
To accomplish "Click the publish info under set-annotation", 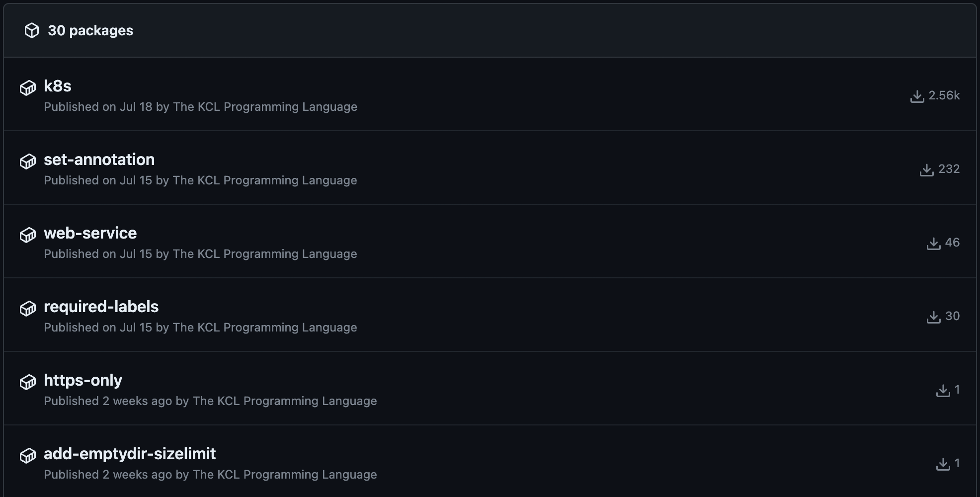I will point(201,180).
